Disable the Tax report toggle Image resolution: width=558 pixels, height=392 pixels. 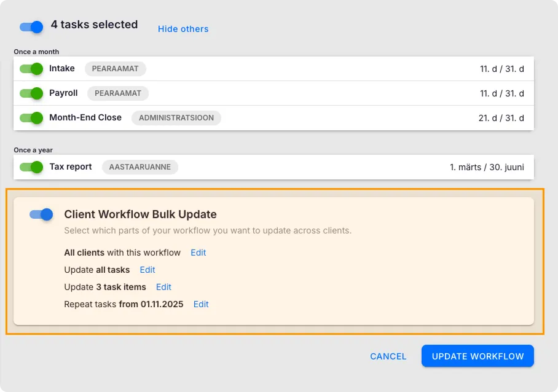pyautogui.click(x=31, y=167)
